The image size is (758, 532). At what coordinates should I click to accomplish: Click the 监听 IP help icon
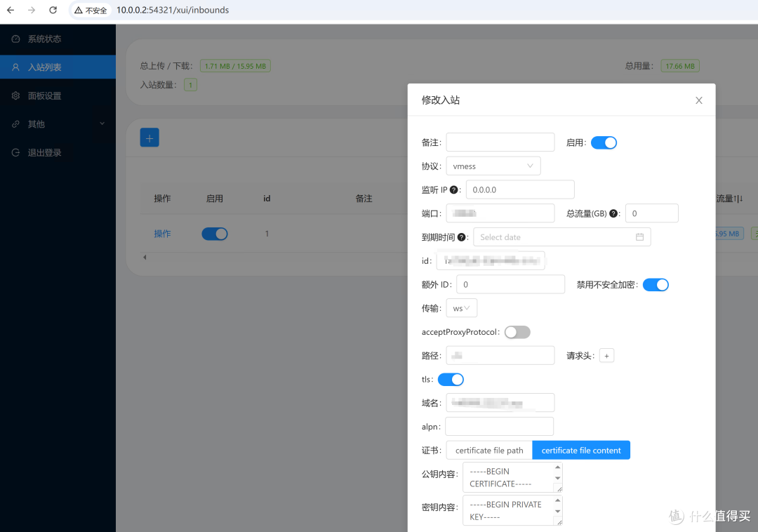[x=453, y=190]
